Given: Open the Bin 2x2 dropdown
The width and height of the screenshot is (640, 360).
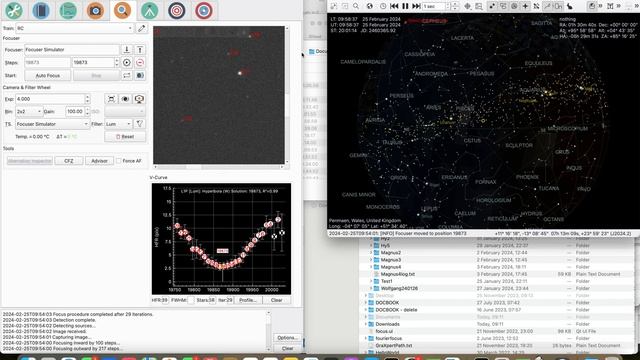Looking at the screenshot, I should click(x=29, y=111).
